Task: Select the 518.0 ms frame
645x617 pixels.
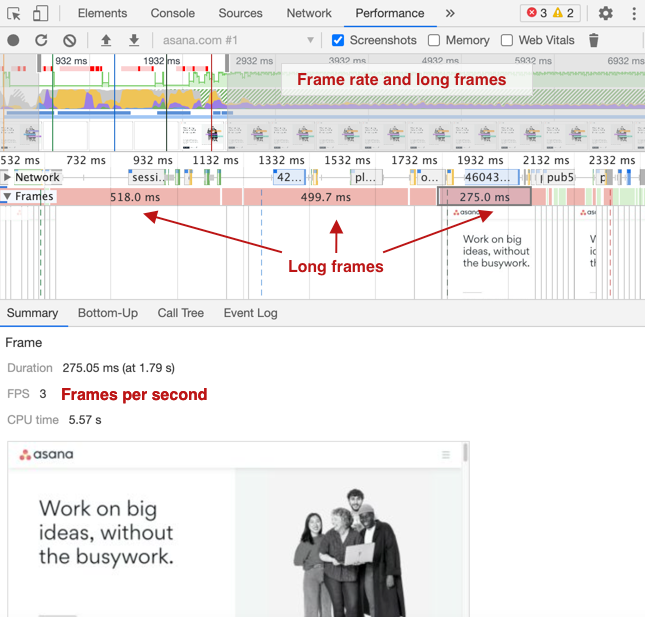Action: (x=135, y=197)
